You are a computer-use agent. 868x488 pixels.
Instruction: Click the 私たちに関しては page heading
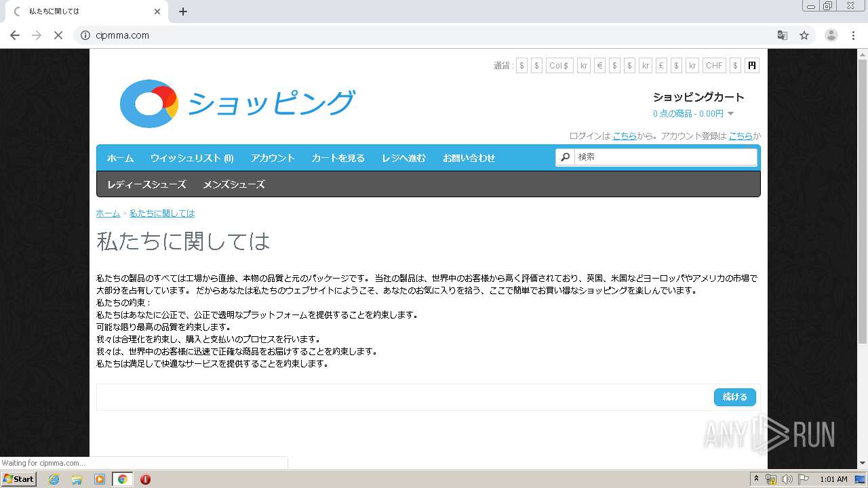183,241
